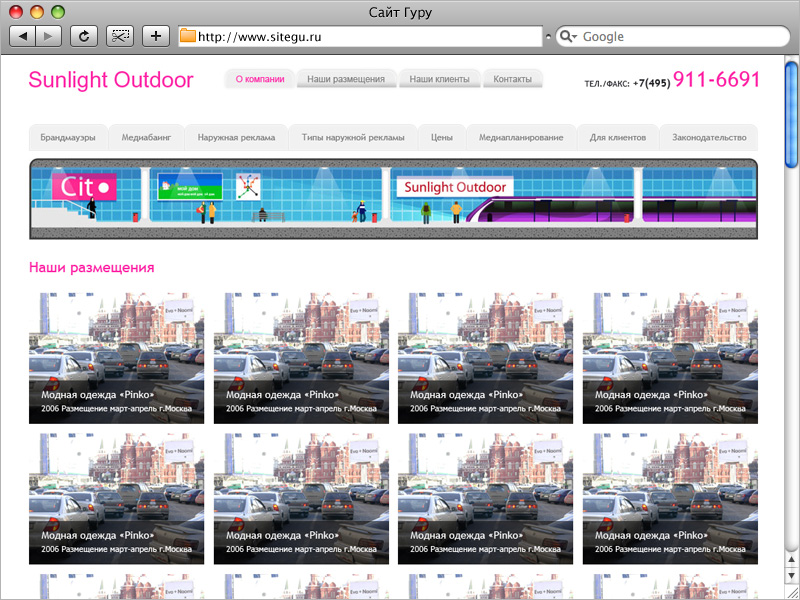Open Типы наружной рекламы section
The width and height of the screenshot is (800, 600).
tap(353, 137)
